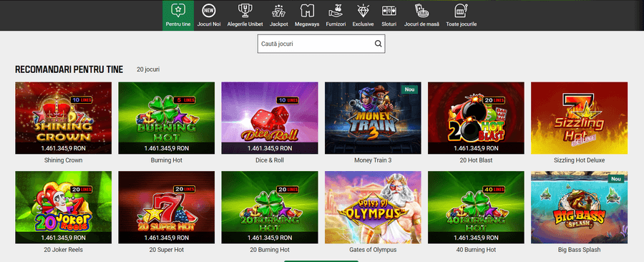
Task: Go to Jocuri Noi label
Action: pyautogui.click(x=209, y=24)
